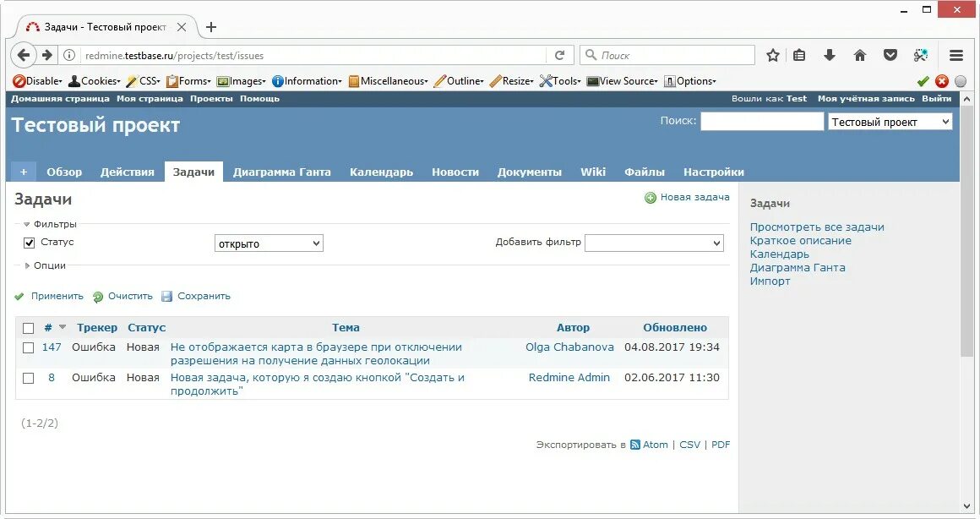Open the Добавить фильтр dropdown

pos(654,243)
